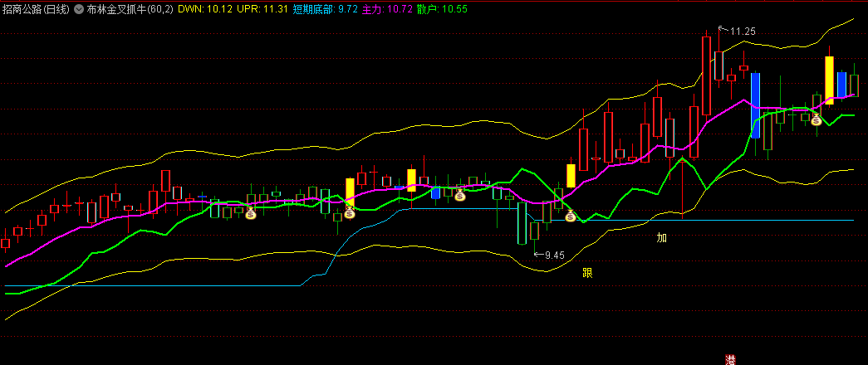Select the cyan candle beside the 9.45 low
This screenshot has height=365, width=868.
tap(522, 223)
